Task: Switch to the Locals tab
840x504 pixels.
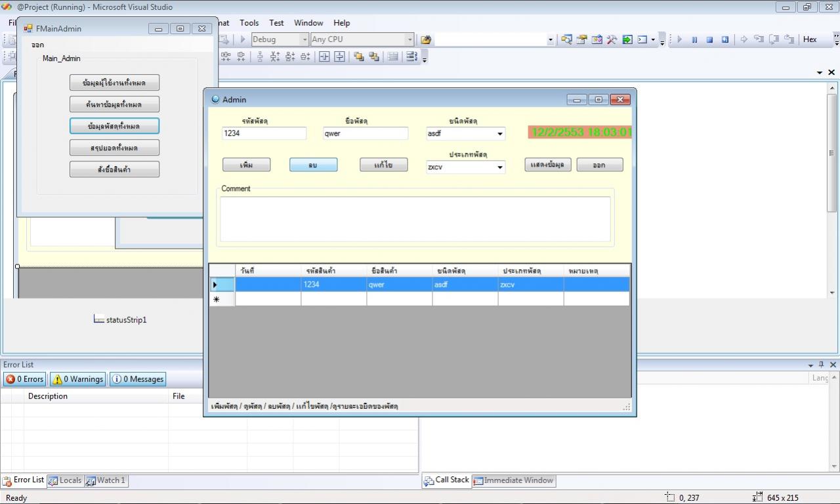Action: click(x=65, y=480)
